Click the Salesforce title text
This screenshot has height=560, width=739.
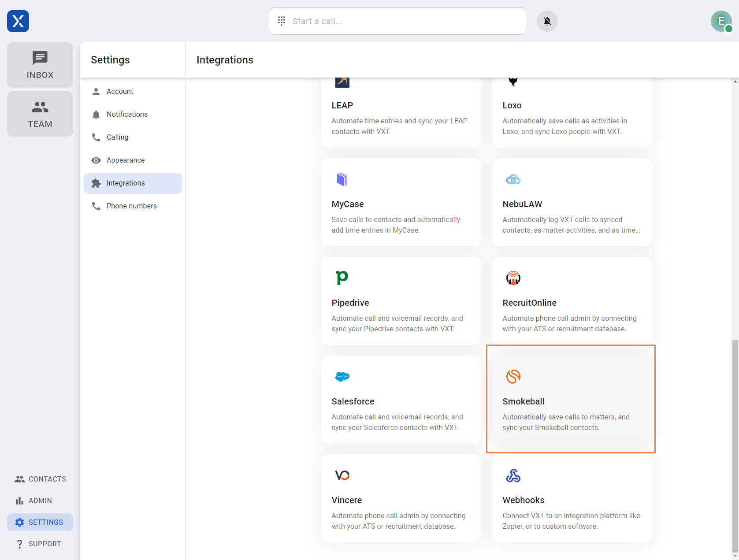coord(353,401)
